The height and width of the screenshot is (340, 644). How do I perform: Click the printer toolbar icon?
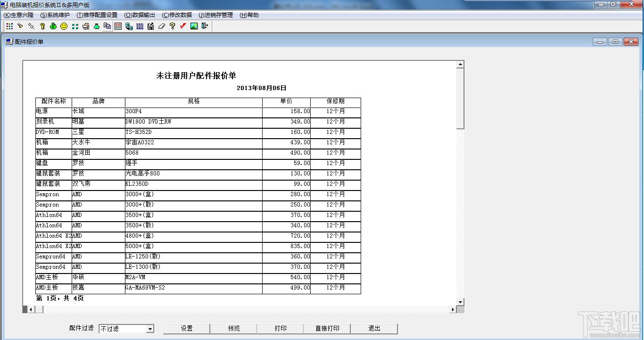(86, 26)
